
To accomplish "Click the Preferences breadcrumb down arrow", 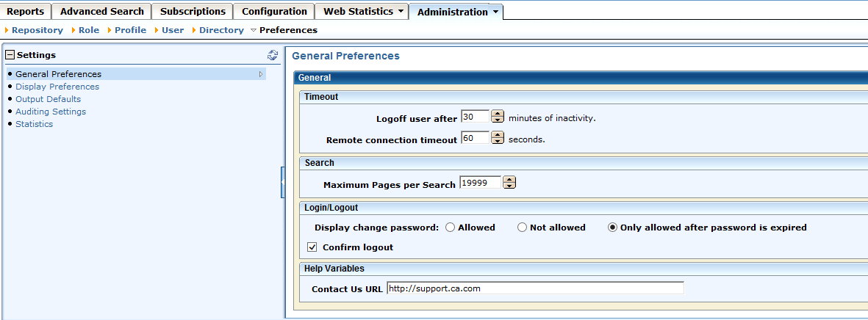I will tap(254, 30).
